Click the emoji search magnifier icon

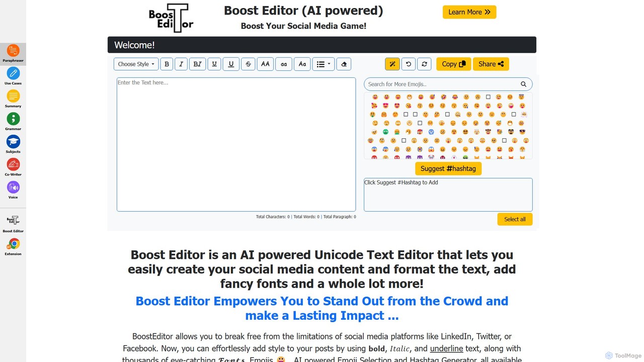tap(523, 84)
